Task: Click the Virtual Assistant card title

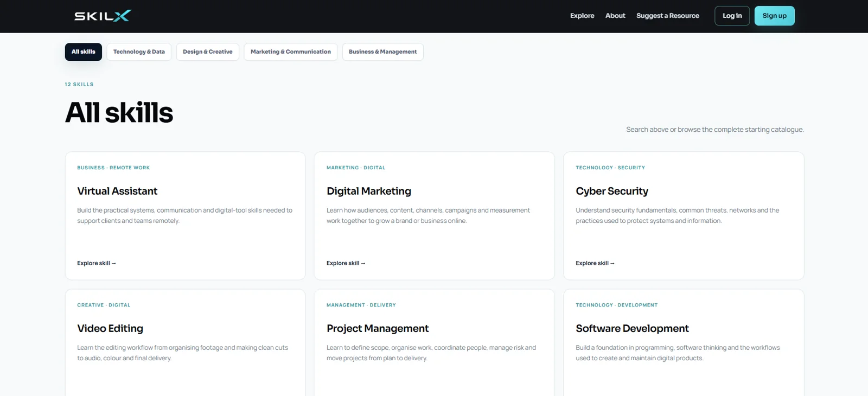Action: click(x=117, y=191)
